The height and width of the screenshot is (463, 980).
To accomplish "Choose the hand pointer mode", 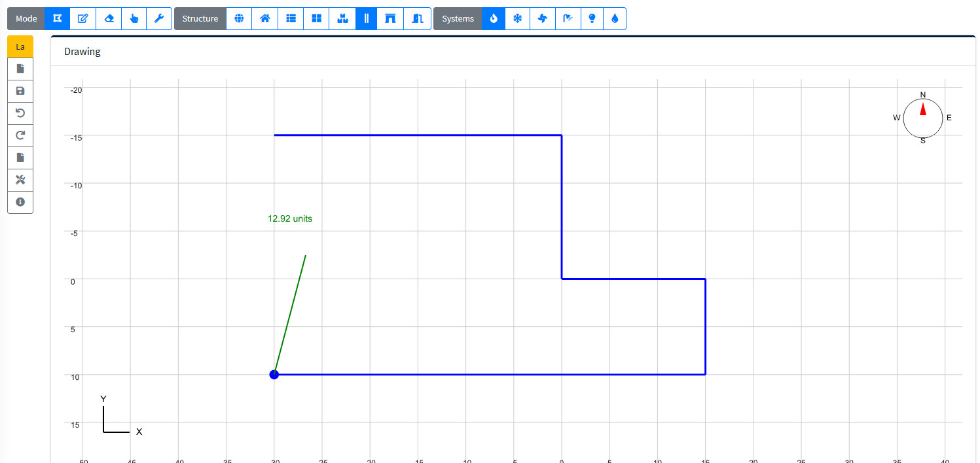I will point(134,18).
